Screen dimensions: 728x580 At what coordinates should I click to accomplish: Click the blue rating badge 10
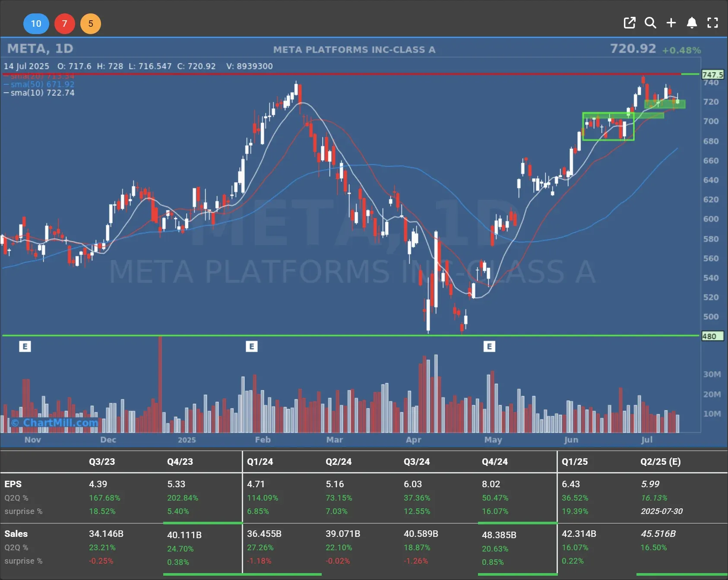[x=36, y=23]
